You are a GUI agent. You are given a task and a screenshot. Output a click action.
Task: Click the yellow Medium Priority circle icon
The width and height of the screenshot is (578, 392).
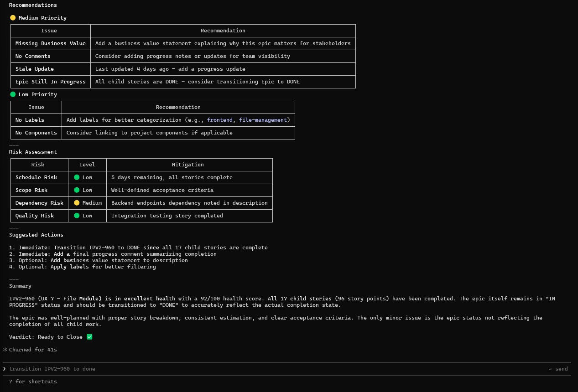(x=13, y=17)
